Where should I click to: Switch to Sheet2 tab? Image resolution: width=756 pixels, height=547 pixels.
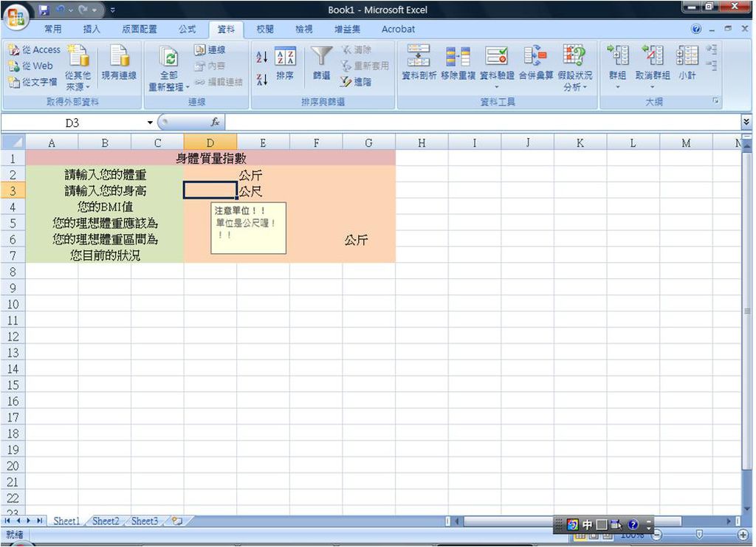click(x=106, y=521)
